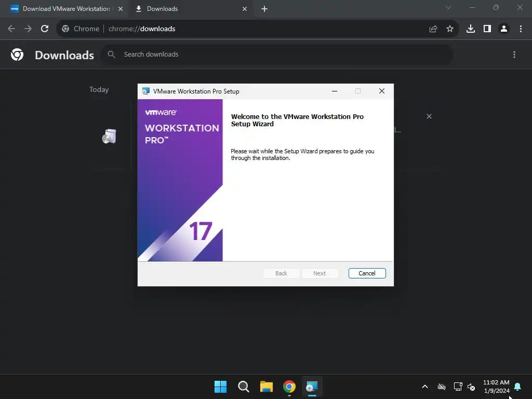This screenshot has width=532, height=399.
Task: Click the VMware installer icon in title bar
Action: (146, 91)
